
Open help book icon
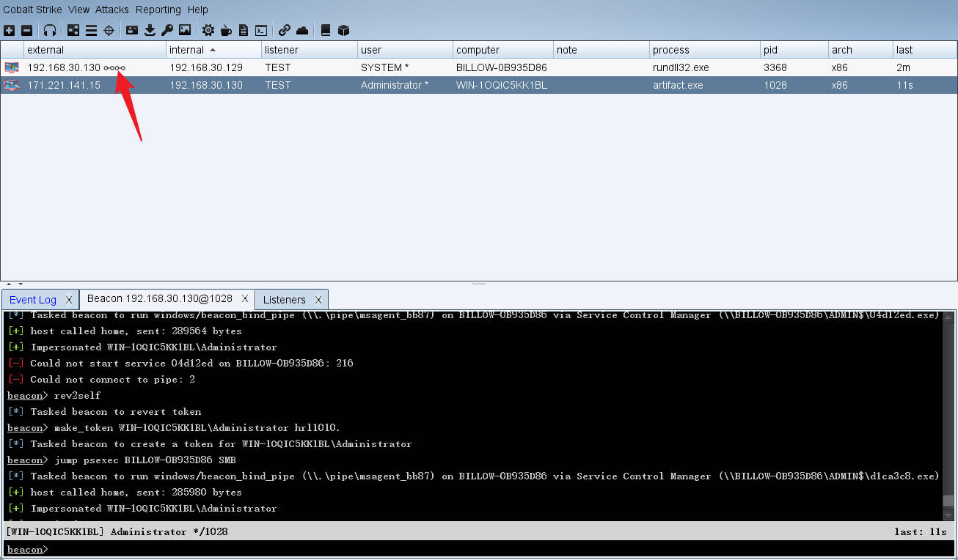[x=326, y=30]
